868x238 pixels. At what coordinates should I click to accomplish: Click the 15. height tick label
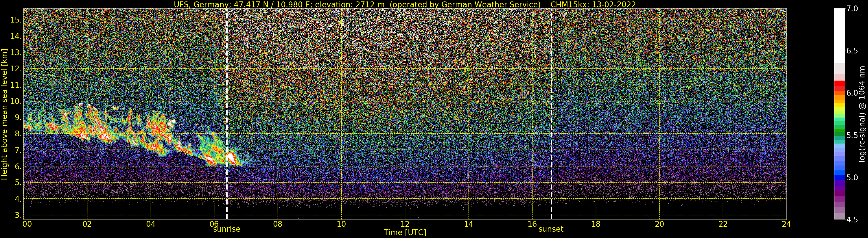point(16,20)
